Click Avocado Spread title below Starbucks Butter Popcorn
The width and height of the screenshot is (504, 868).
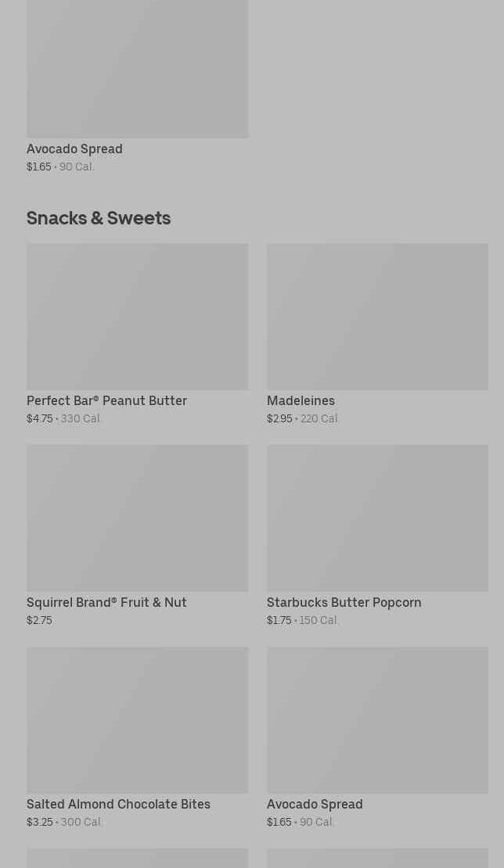pyautogui.click(x=315, y=804)
